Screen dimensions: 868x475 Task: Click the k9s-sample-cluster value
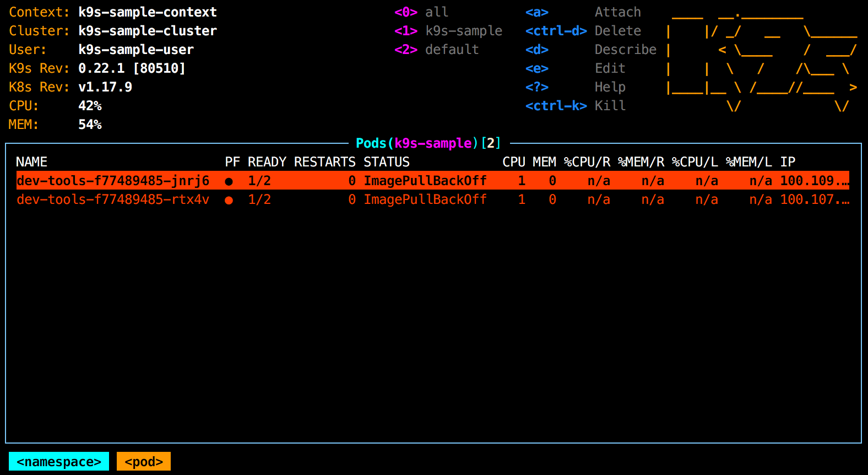pyautogui.click(x=148, y=31)
